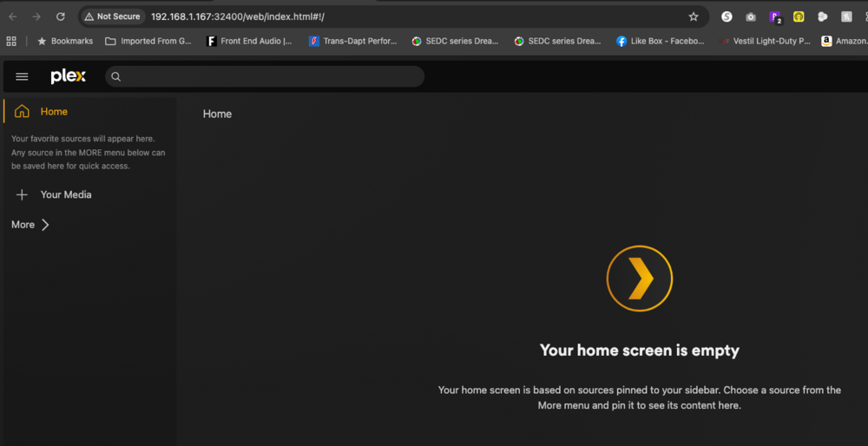This screenshot has width=868, height=446.
Task: Click the yellow square extension icon
Action: (x=799, y=16)
